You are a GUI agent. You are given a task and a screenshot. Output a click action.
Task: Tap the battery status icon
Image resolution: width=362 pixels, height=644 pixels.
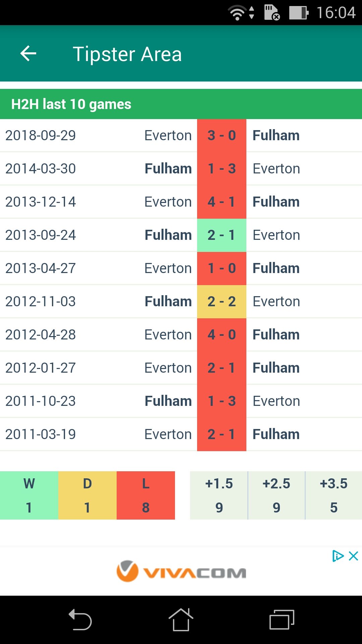299,13
